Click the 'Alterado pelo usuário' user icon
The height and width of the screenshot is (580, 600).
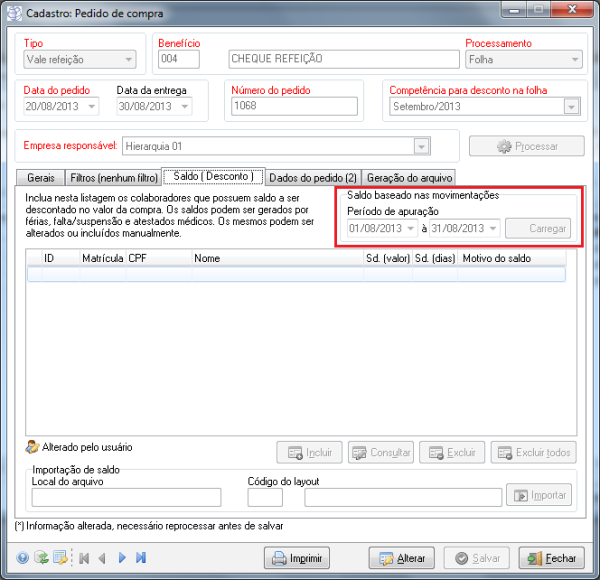coord(32,447)
